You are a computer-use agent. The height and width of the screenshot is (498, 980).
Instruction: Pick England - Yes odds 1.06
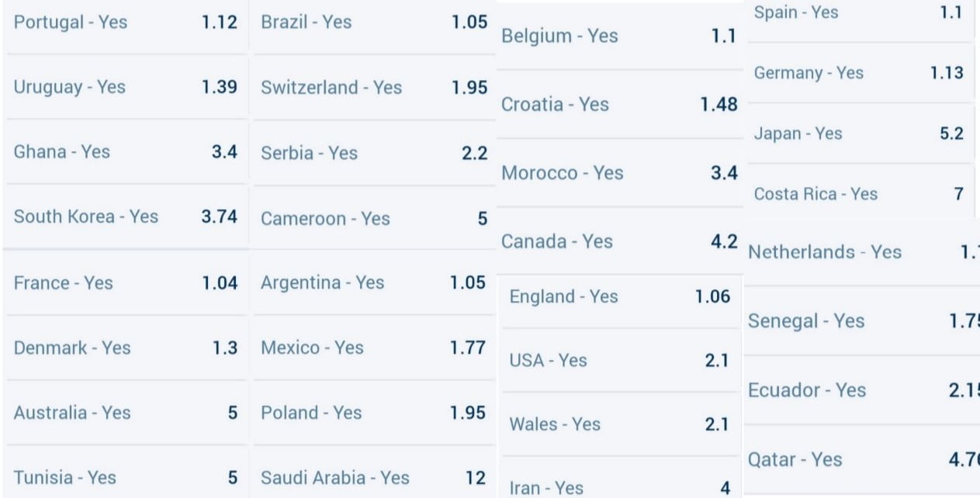click(619, 297)
